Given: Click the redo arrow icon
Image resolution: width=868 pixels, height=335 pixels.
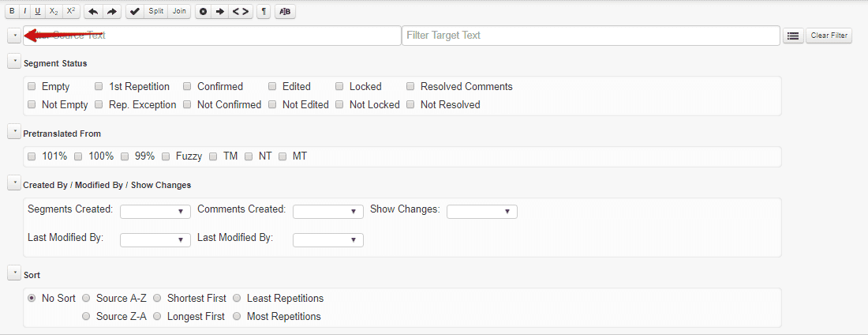Looking at the screenshot, I should (x=112, y=12).
